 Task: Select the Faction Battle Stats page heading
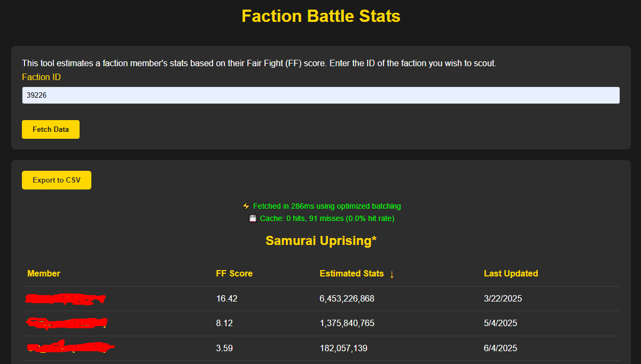tap(320, 16)
